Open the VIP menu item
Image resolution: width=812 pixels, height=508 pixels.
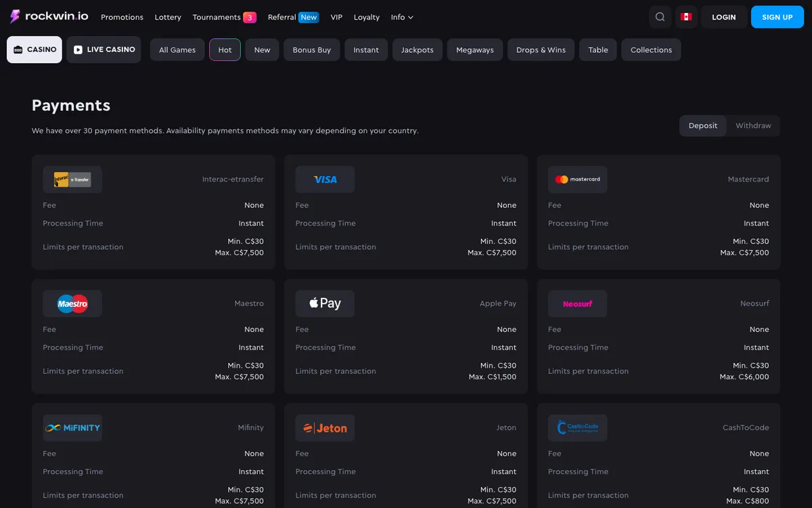tap(336, 17)
